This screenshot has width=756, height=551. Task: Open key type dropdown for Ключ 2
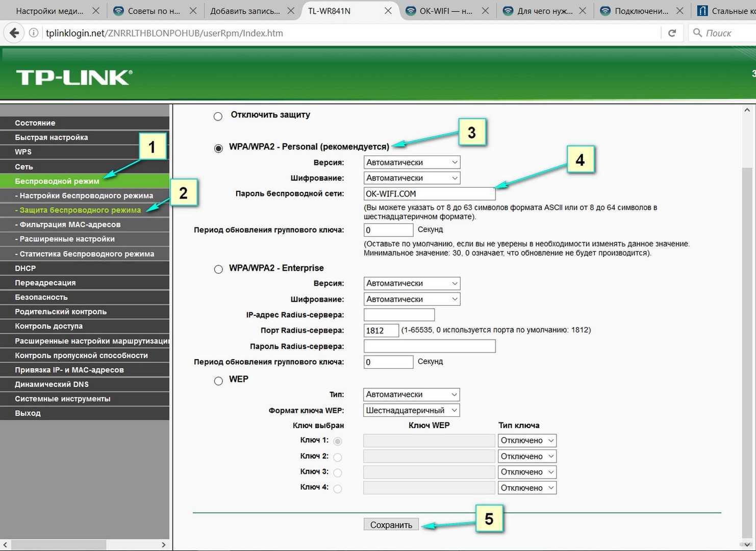527,456
